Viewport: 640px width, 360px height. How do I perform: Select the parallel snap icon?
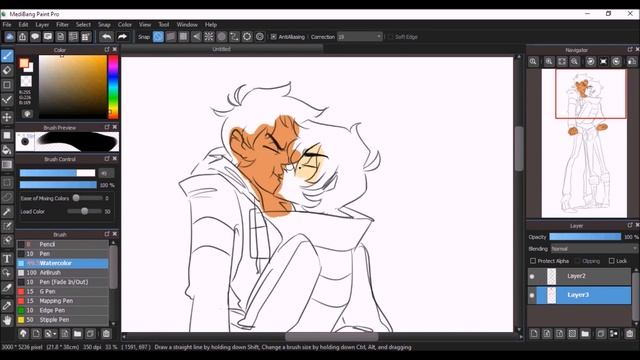pos(171,37)
